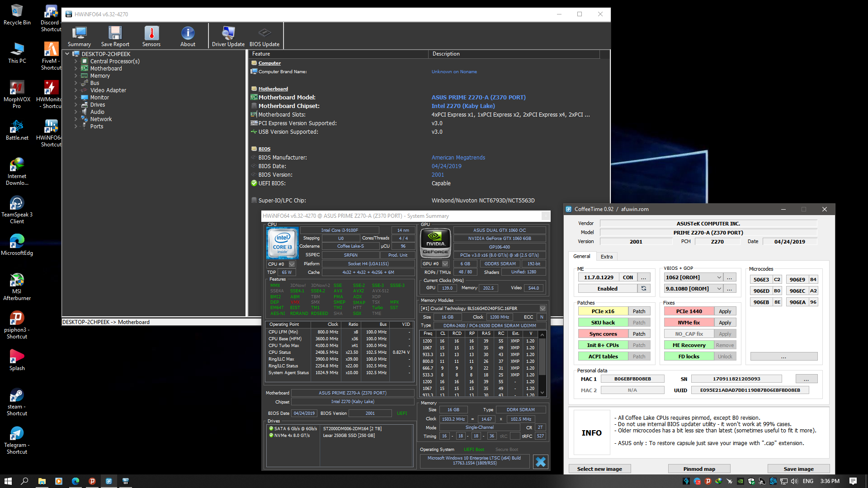Click the Description column header
The width and height of the screenshot is (868, 488).
tap(514, 54)
